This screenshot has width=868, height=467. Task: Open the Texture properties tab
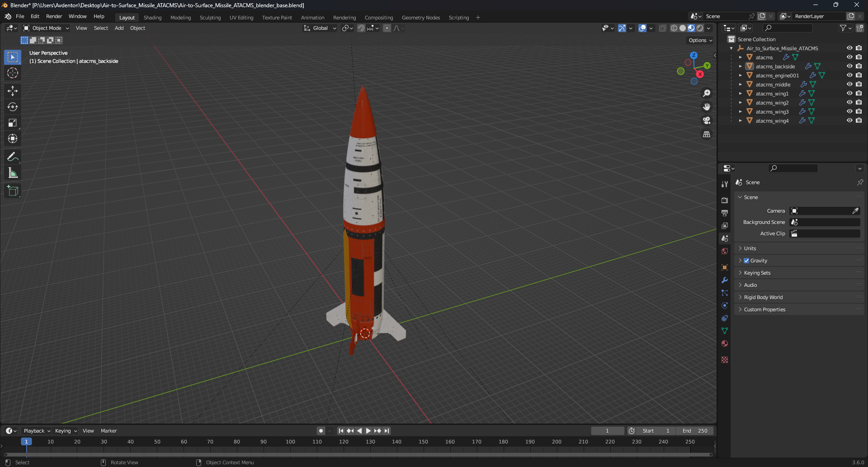point(725,360)
